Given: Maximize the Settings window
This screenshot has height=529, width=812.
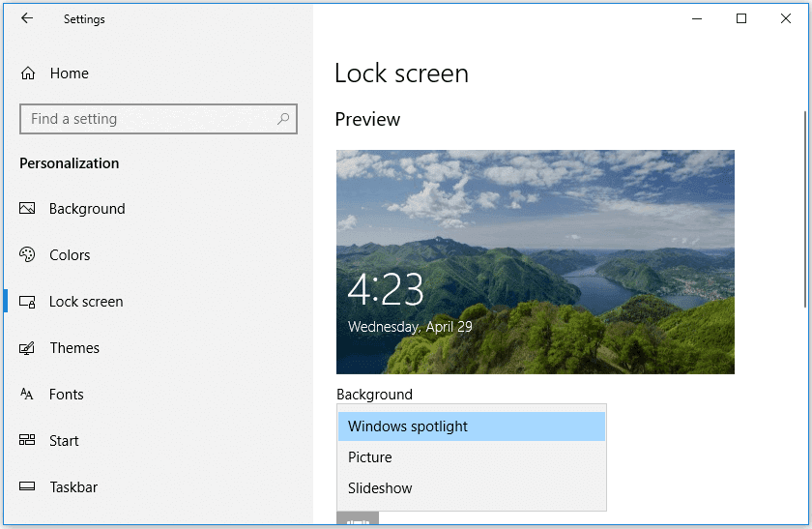Looking at the screenshot, I should point(741,18).
